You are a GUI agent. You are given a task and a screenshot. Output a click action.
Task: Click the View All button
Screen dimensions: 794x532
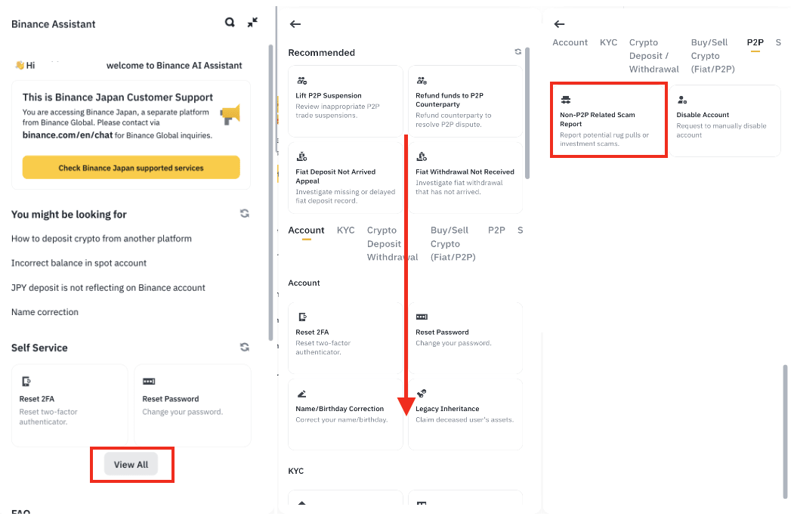point(131,464)
